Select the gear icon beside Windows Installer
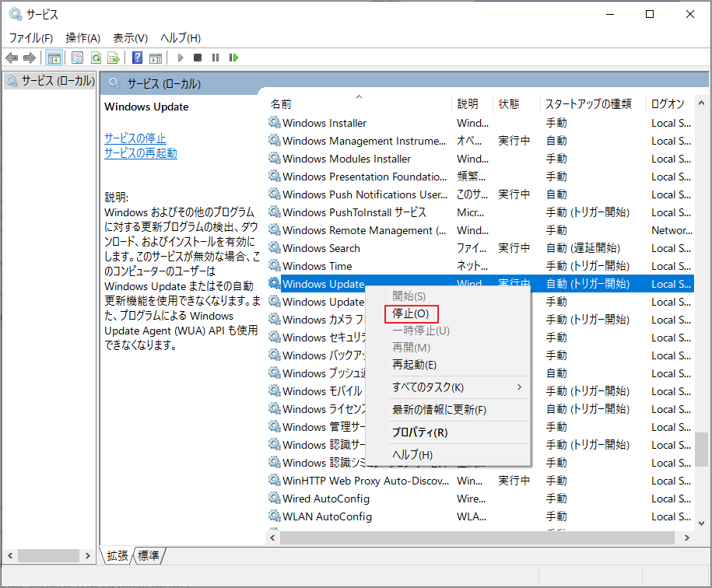The image size is (712, 588). (x=274, y=122)
